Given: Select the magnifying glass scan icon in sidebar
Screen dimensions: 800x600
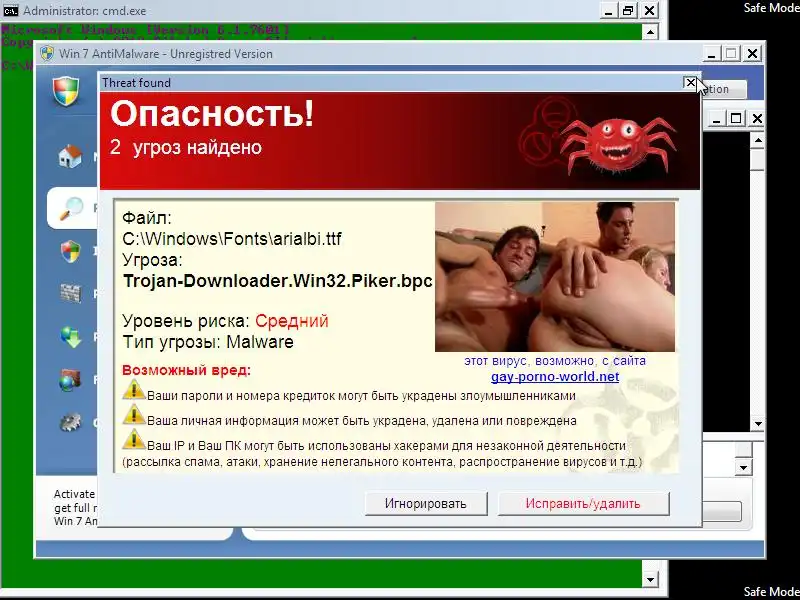Looking at the screenshot, I should point(71,208).
